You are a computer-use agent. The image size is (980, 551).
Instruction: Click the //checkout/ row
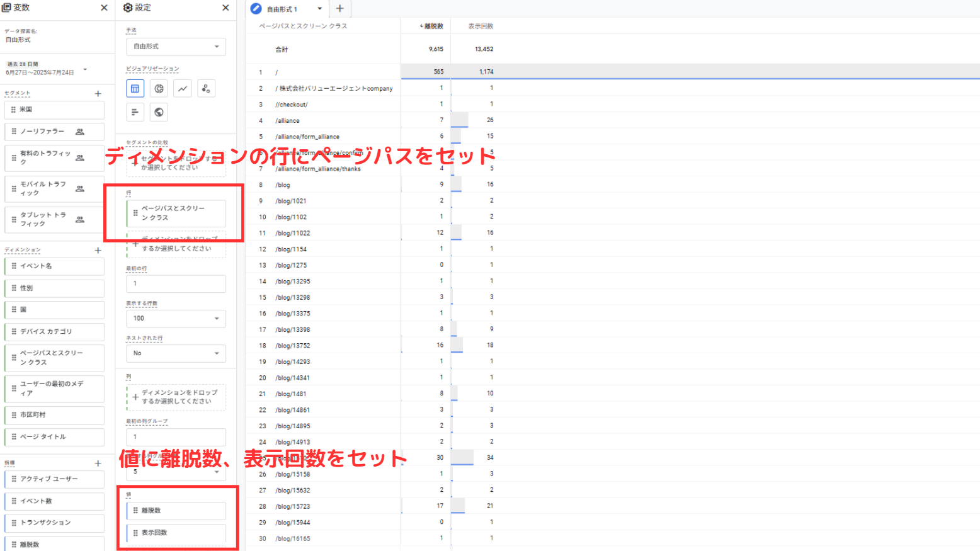613,105
